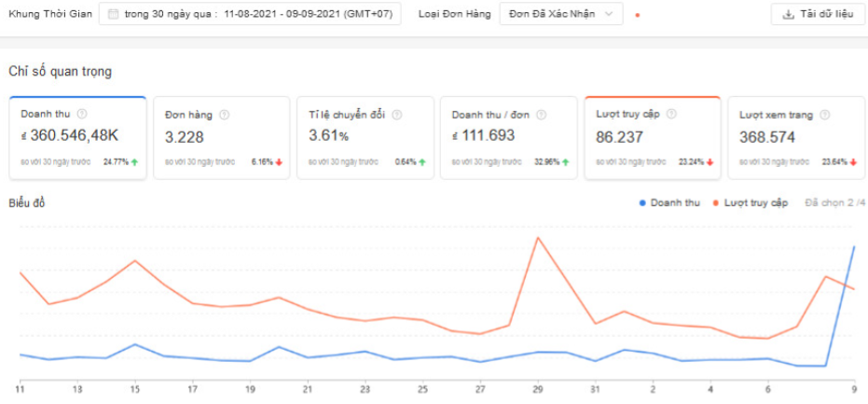Click the help icon next to Lượt xem trang
The height and width of the screenshot is (404, 868).
(x=825, y=116)
